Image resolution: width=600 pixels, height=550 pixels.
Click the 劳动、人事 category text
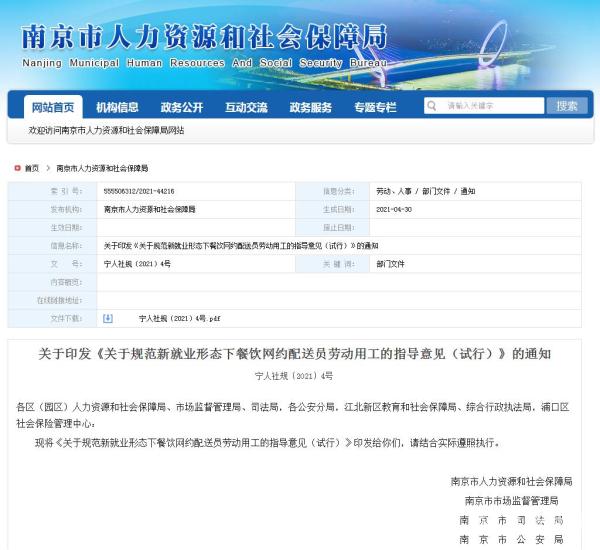coord(393,191)
